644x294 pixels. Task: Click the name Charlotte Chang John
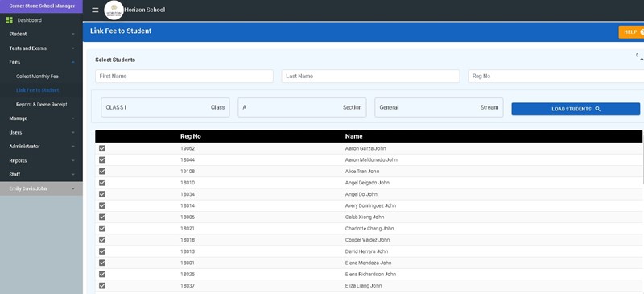pos(369,229)
